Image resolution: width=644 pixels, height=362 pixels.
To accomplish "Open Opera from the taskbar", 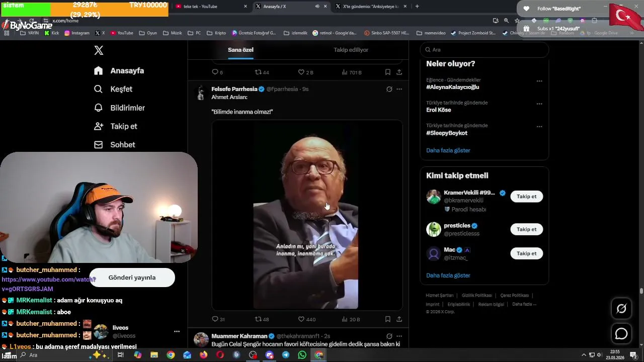I will click(220, 355).
